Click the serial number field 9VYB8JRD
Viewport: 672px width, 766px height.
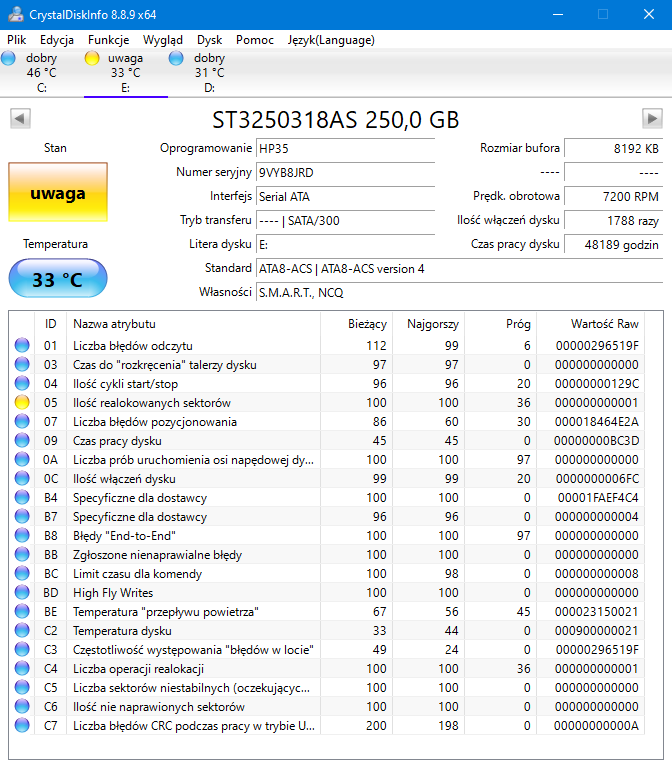point(345,172)
